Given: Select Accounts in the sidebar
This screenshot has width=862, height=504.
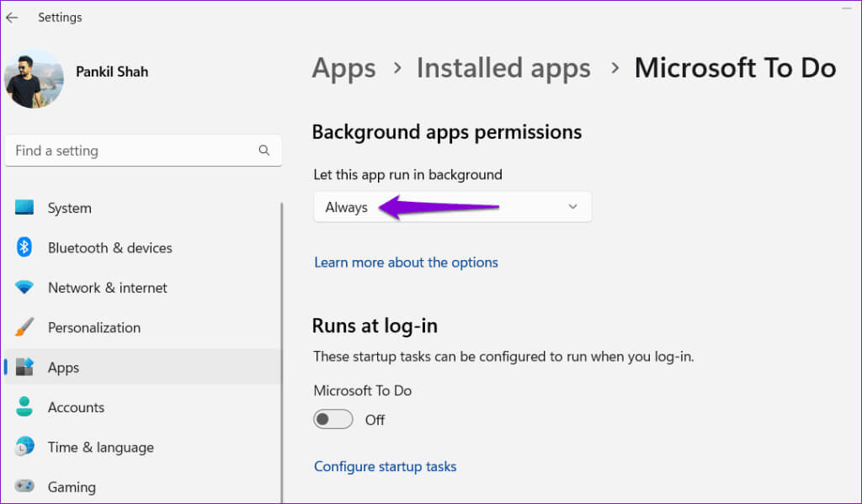Looking at the screenshot, I should 143,407.
